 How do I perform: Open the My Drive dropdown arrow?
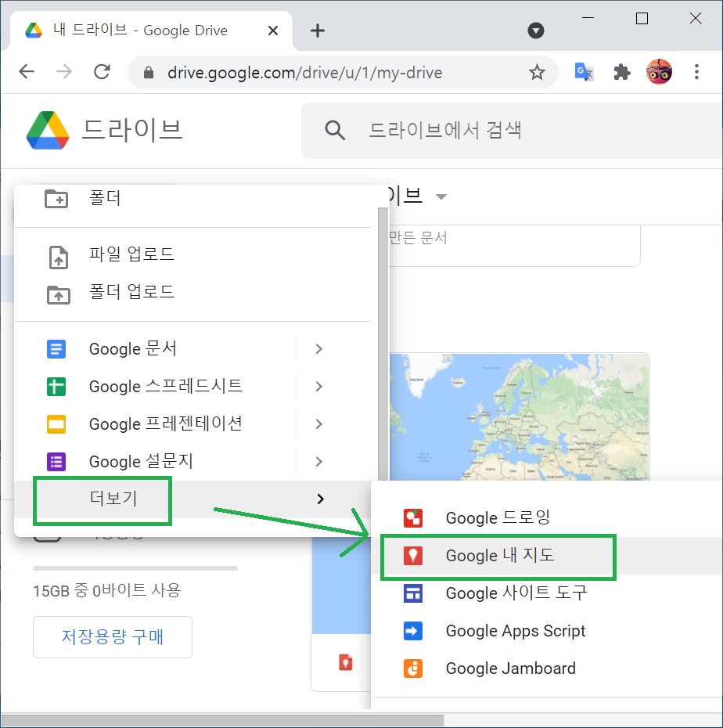tap(441, 196)
